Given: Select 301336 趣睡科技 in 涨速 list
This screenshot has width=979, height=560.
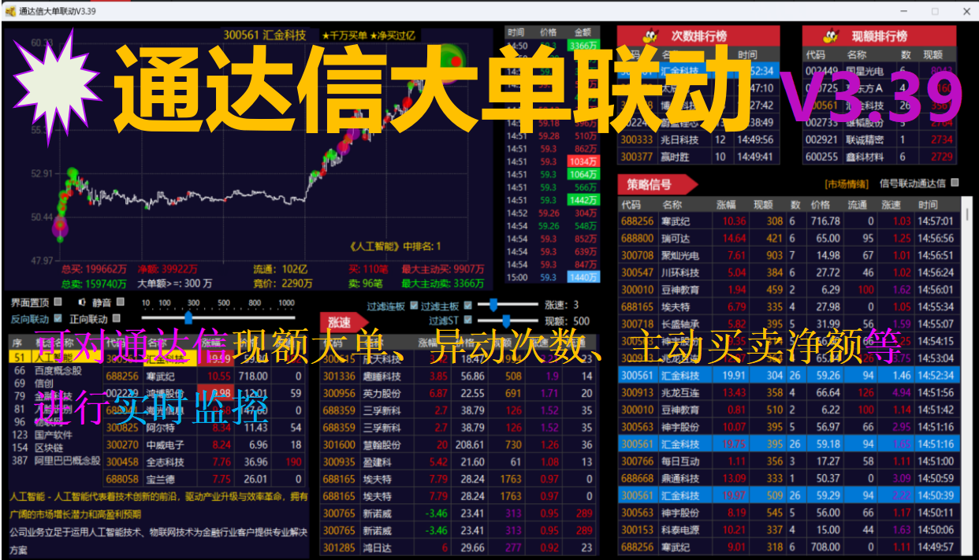Looking at the screenshot, I should 459,376.
